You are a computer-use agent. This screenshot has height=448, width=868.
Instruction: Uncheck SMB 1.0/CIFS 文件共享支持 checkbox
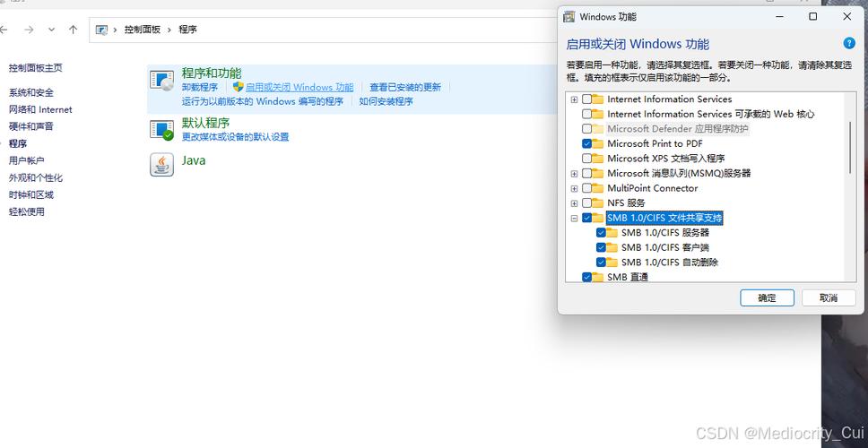coord(586,218)
